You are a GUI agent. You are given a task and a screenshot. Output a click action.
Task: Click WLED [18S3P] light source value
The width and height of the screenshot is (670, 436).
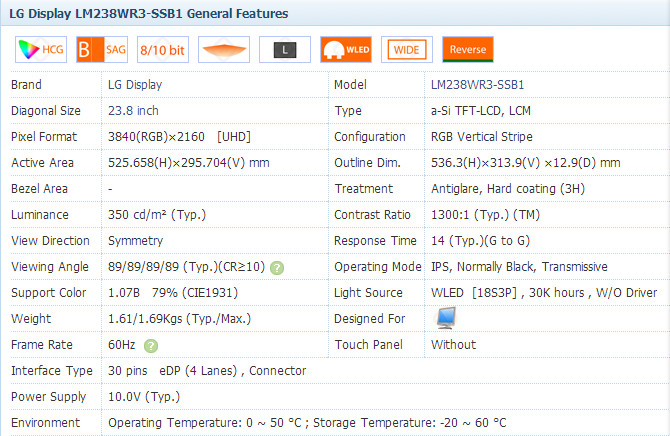(544, 293)
